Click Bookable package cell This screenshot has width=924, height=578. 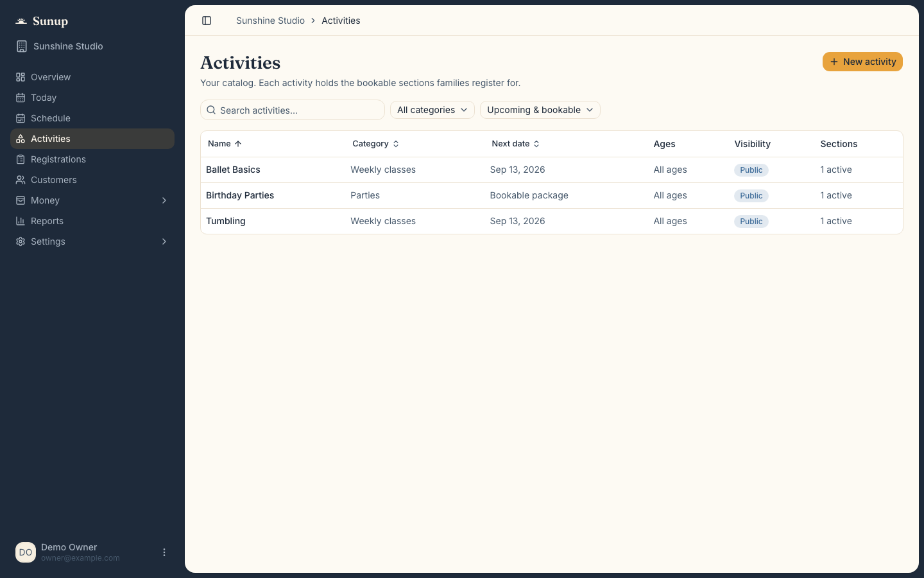point(529,195)
